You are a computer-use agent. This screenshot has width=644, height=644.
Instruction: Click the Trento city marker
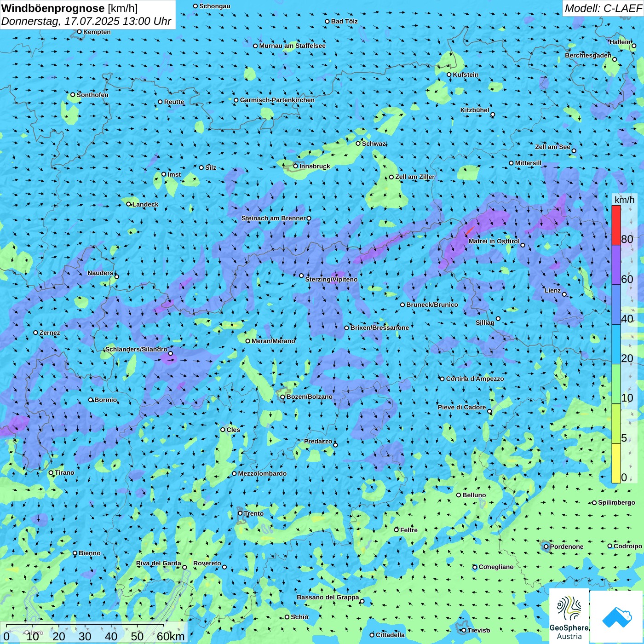point(240,513)
